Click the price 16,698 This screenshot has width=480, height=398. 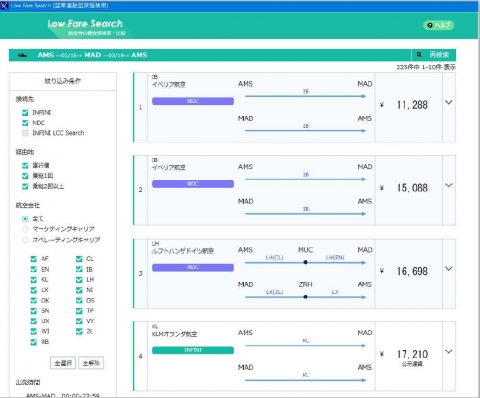[412, 271]
